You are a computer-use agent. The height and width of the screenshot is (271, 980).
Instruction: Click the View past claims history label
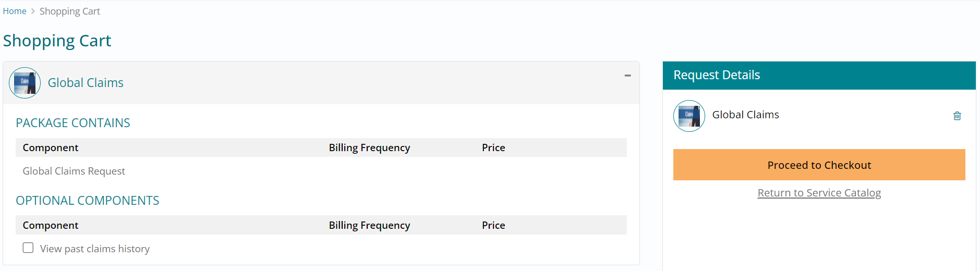tap(95, 249)
